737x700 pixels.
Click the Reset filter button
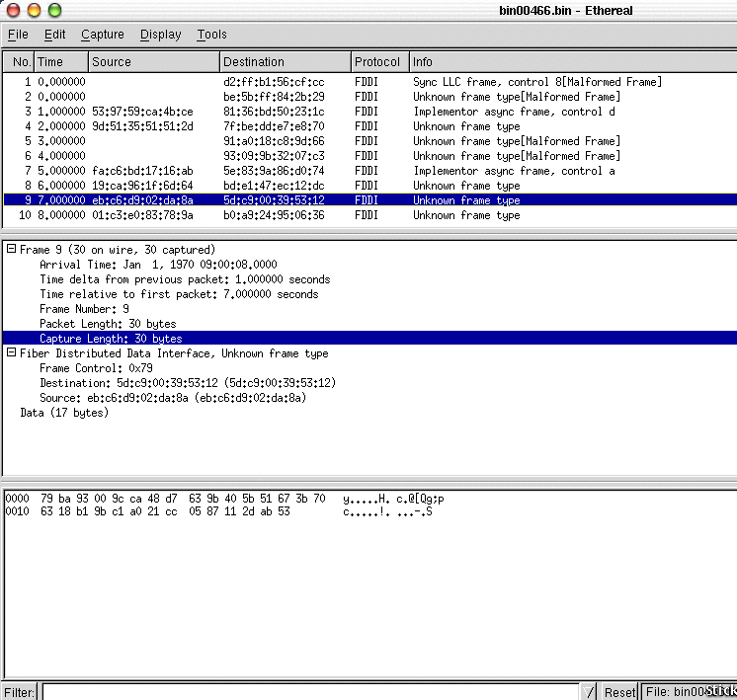[x=619, y=692]
